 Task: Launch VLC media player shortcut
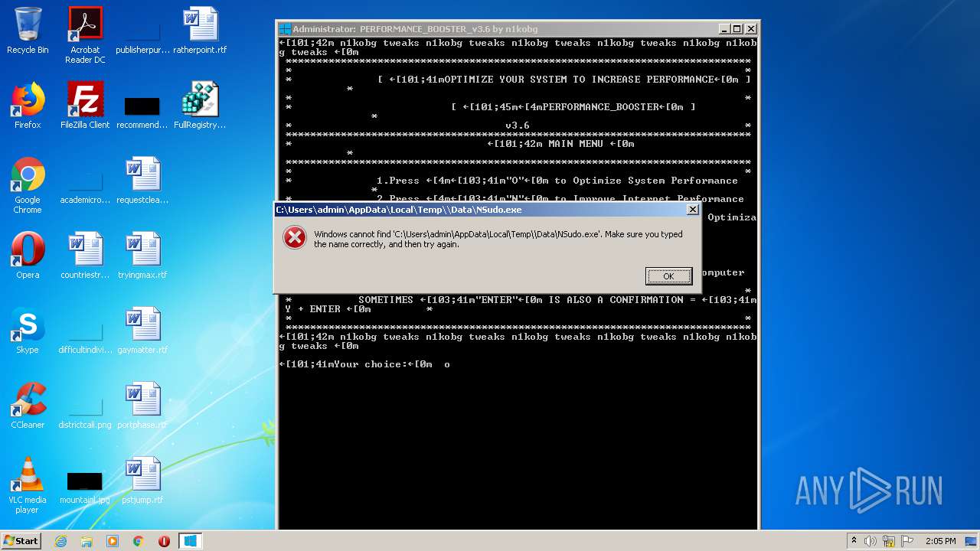[28, 485]
